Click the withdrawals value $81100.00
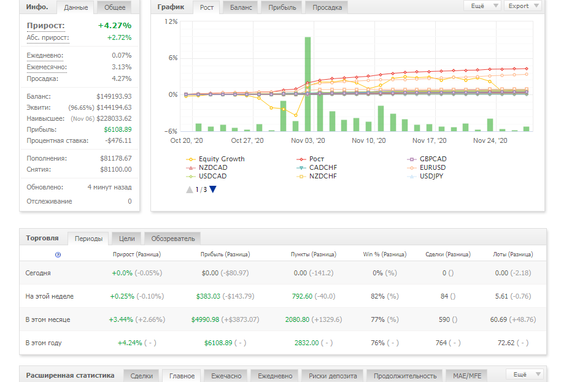The height and width of the screenshot is (382, 588). (116, 169)
